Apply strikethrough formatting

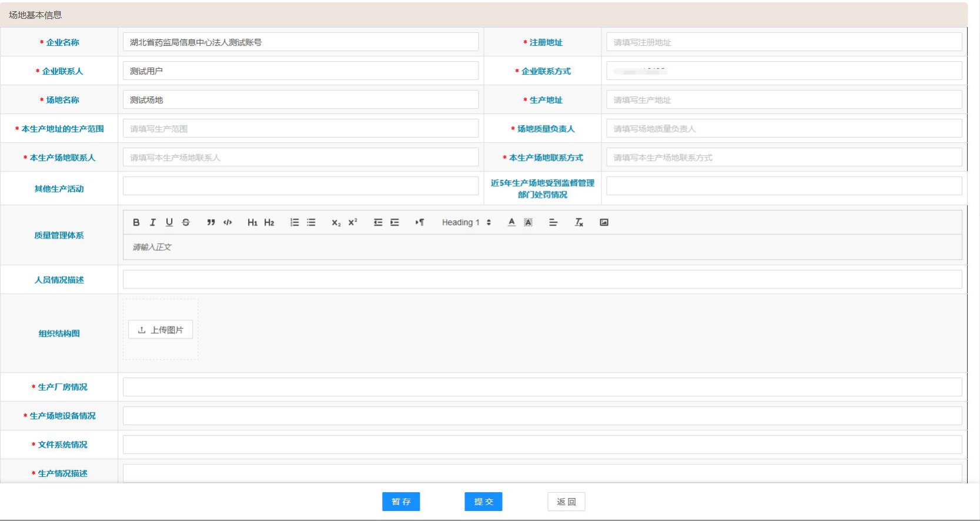point(186,222)
